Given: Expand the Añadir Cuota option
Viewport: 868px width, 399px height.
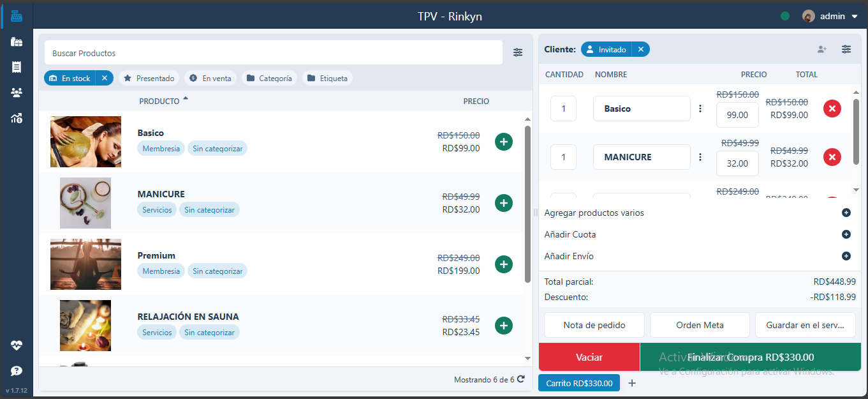Looking at the screenshot, I should pyautogui.click(x=846, y=234).
